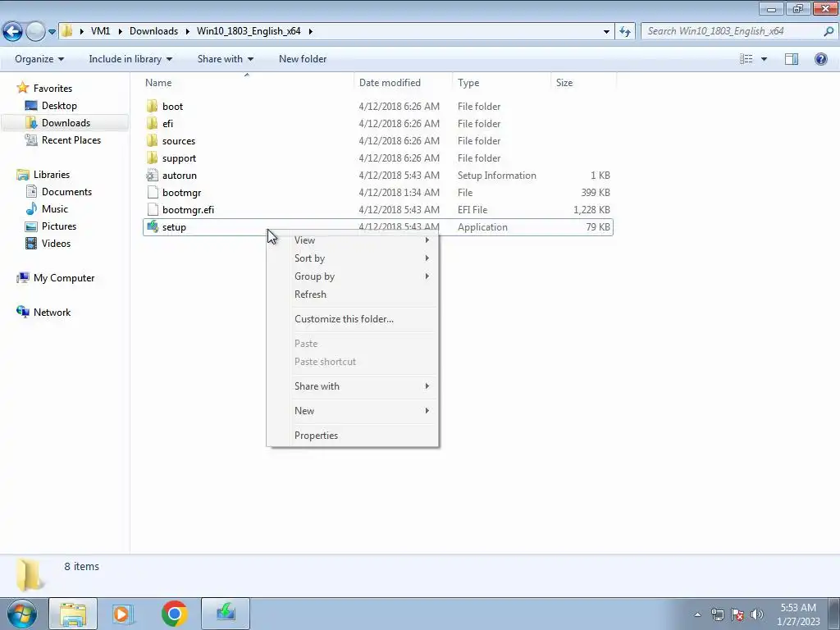The image size is (840, 630).
Task: Click Win10_1803_English_x64 in the breadcrumb
Action: coord(249,31)
